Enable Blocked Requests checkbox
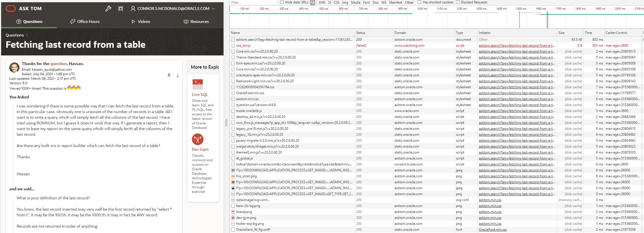 (x=458, y=2)
